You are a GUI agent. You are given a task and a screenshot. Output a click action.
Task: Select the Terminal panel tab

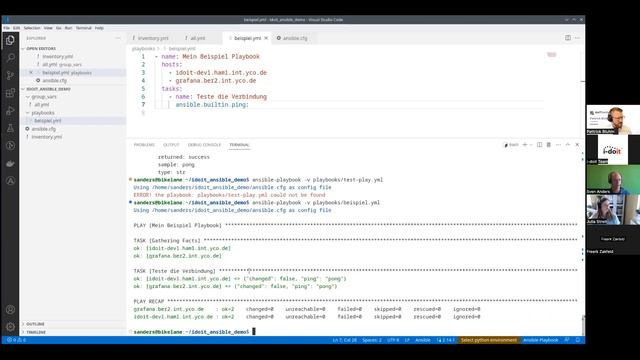pyautogui.click(x=239, y=145)
